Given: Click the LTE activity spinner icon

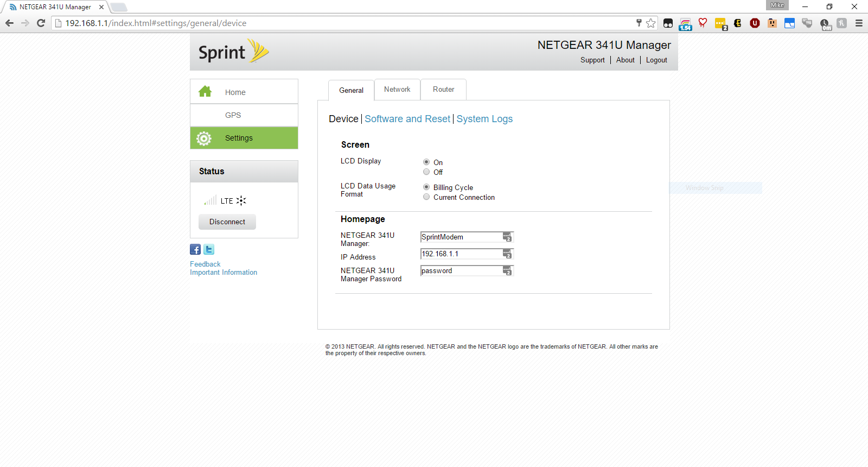Looking at the screenshot, I should (241, 200).
